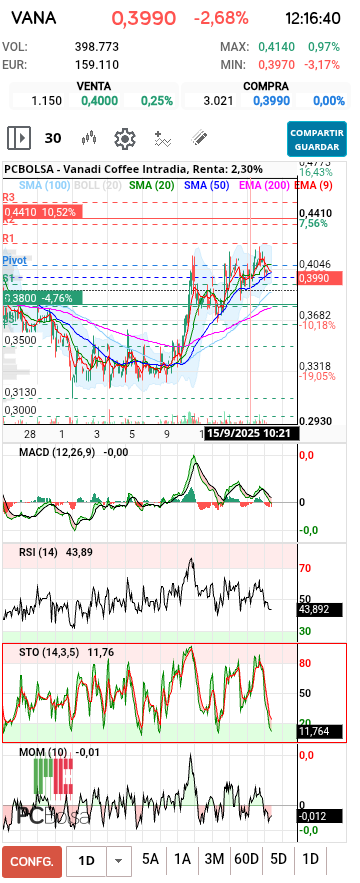Click the MOM value tag -0,012

click(x=320, y=816)
